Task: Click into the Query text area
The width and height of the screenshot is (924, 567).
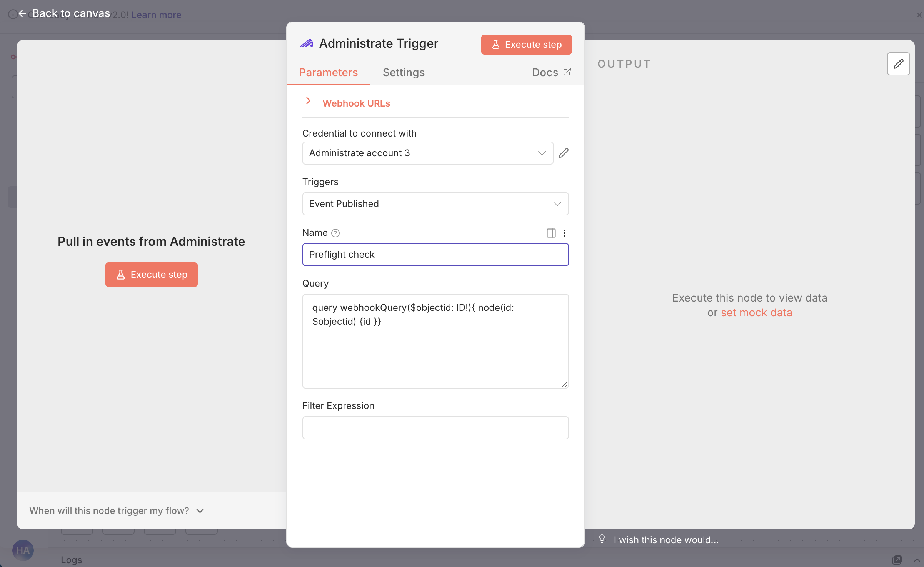Action: pyautogui.click(x=435, y=341)
